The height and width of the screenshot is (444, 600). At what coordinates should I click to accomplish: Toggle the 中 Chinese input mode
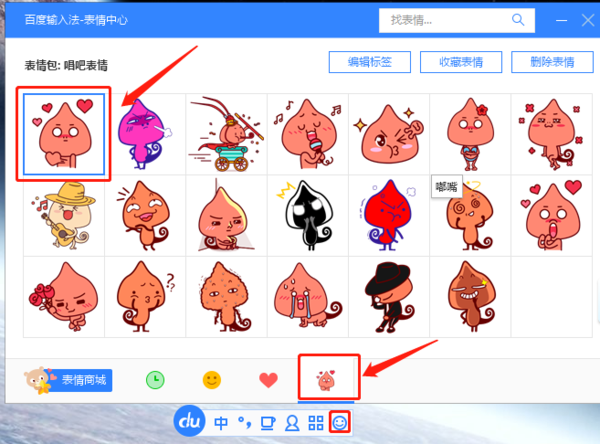pos(220,423)
